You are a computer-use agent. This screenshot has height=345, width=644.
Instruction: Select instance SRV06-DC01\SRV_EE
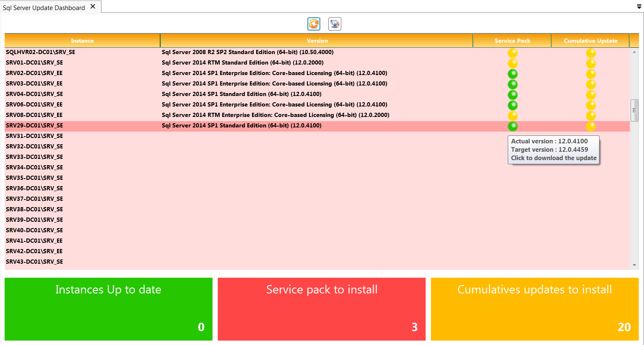(x=34, y=104)
